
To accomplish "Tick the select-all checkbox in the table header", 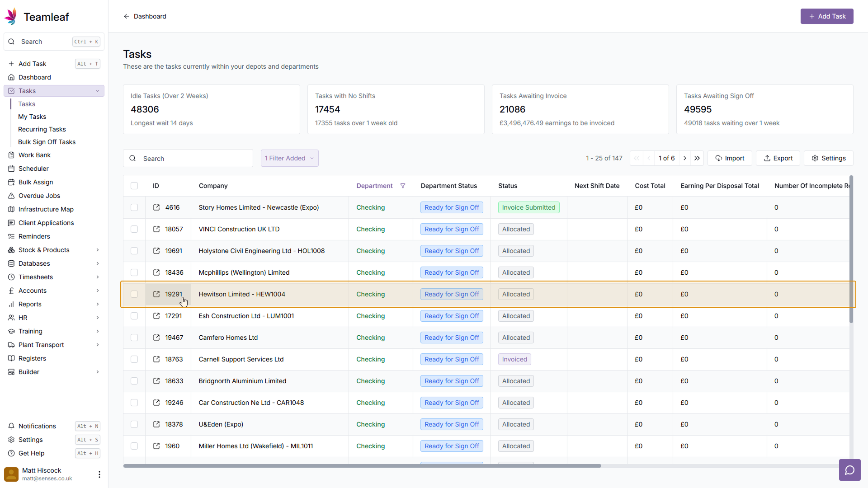I will click(134, 186).
